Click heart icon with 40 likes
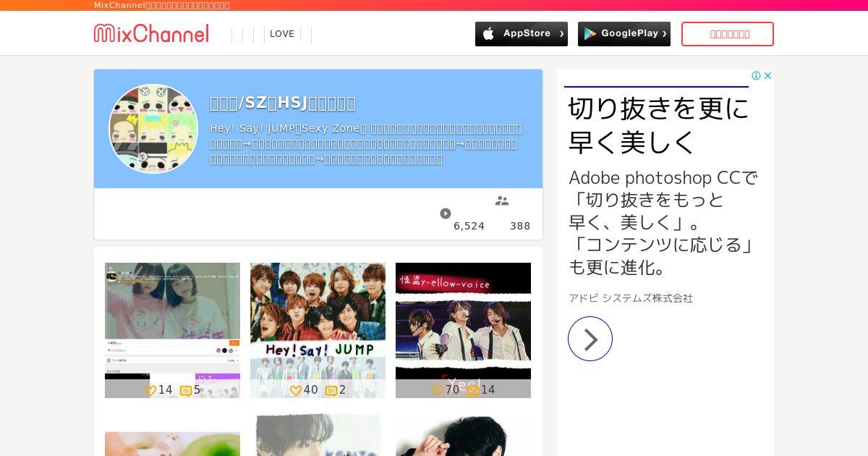 (x=295, y=390)
